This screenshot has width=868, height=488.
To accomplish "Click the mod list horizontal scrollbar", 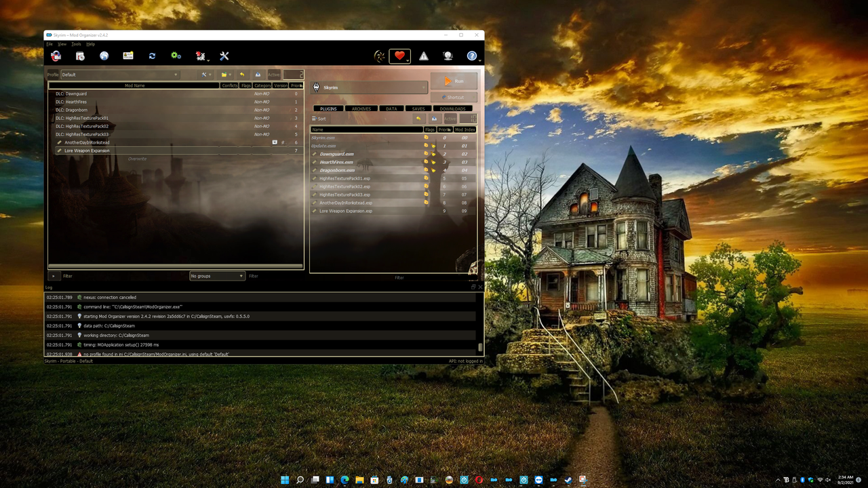I will point(176,266).
